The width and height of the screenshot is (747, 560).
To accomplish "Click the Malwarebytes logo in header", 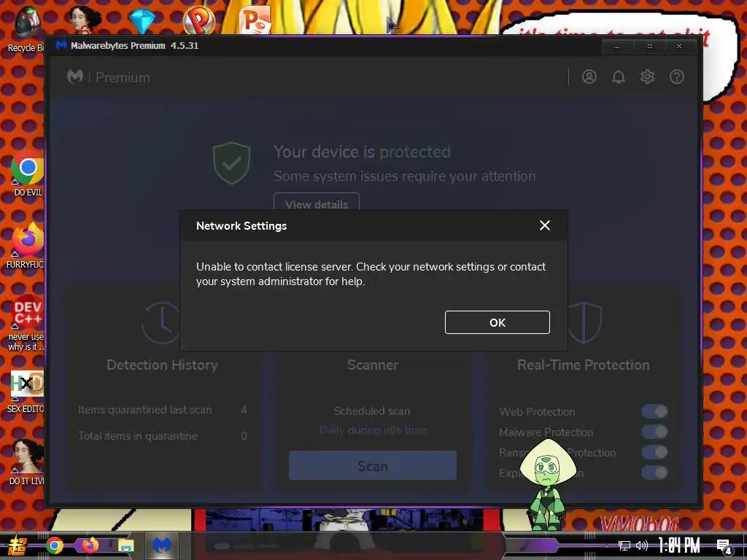I will click(75, 76).
